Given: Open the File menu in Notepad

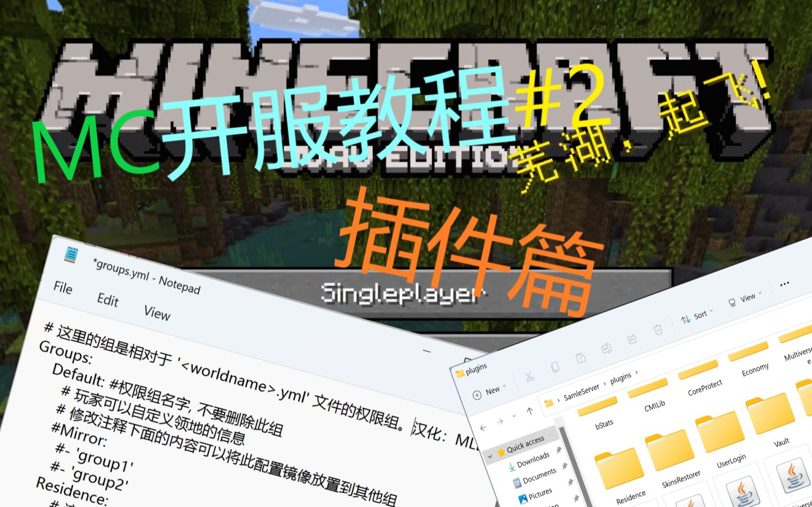Looking at the screenshot, I should pos(63,287).
